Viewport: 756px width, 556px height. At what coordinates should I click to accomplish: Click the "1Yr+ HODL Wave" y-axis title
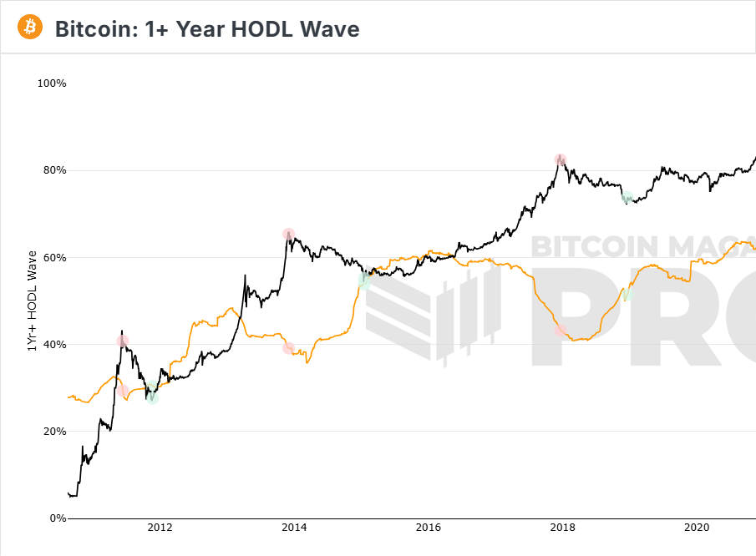[33, 301]
